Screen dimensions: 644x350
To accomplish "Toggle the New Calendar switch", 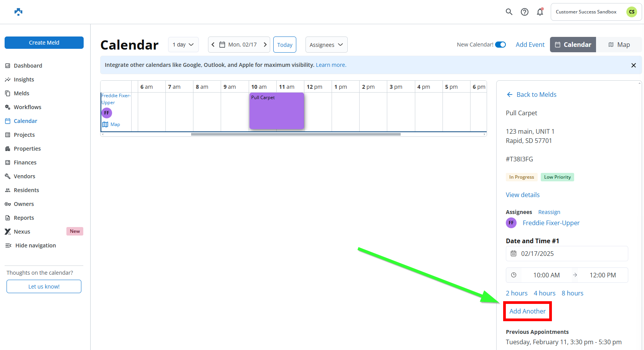I will point(500,45).
